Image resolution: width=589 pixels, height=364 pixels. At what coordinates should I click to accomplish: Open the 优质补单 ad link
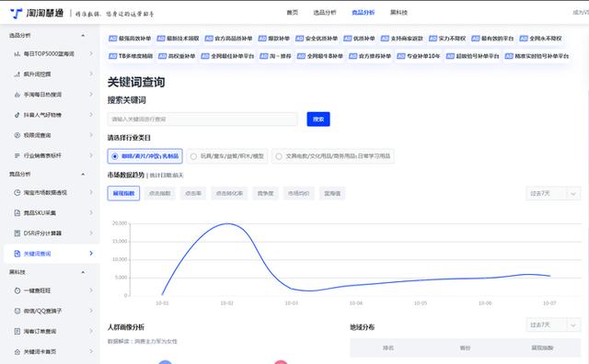pyautogui.click(x=360, y=39)
